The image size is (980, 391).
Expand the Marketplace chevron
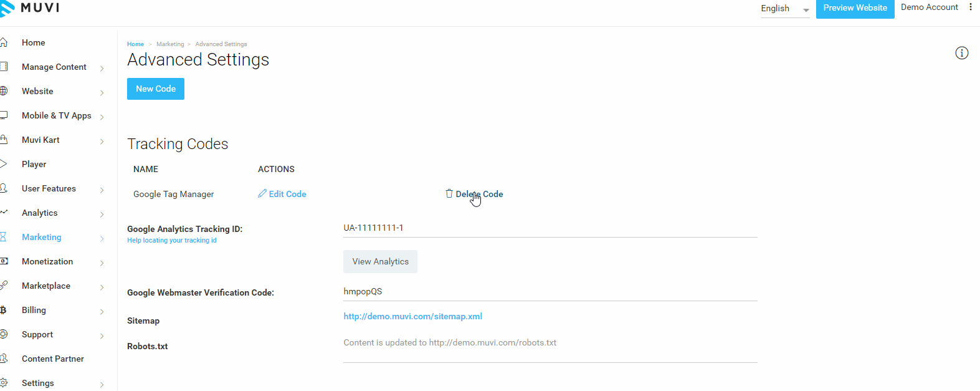(102, 287)
